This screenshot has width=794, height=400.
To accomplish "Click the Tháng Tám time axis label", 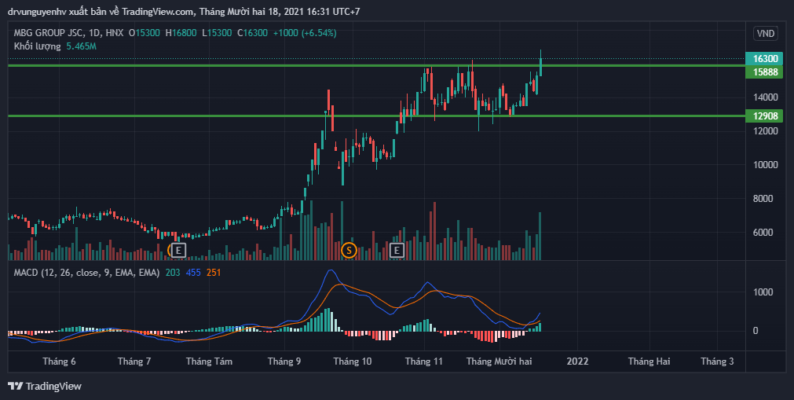I will click(x=209, y=361).
